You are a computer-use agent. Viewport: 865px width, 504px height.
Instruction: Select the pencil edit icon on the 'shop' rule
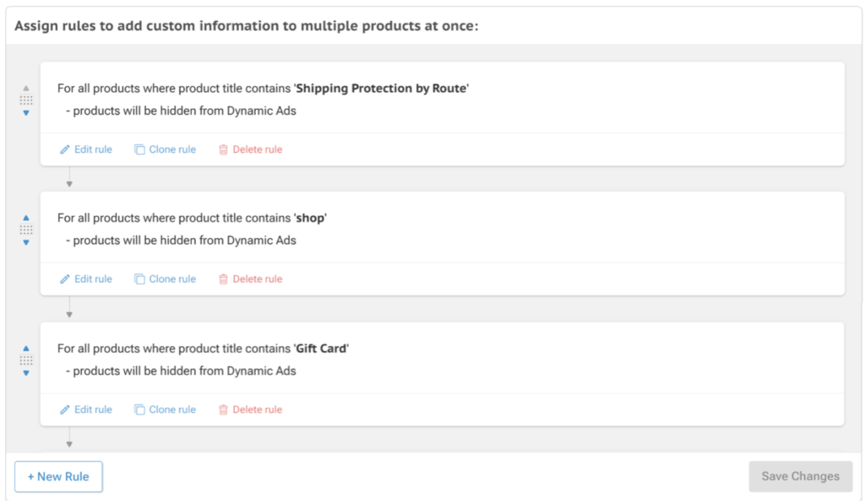63,279
